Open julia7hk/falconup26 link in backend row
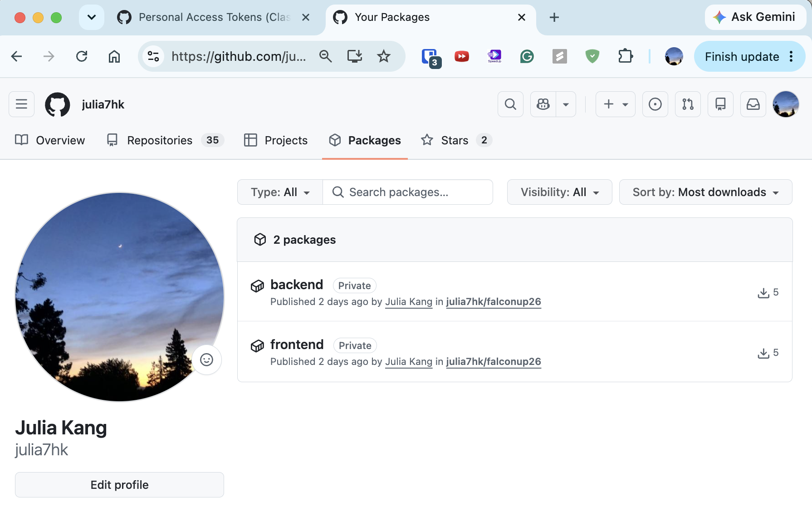The width and height of the screenshot is (812, 512). tap(494, 302)
